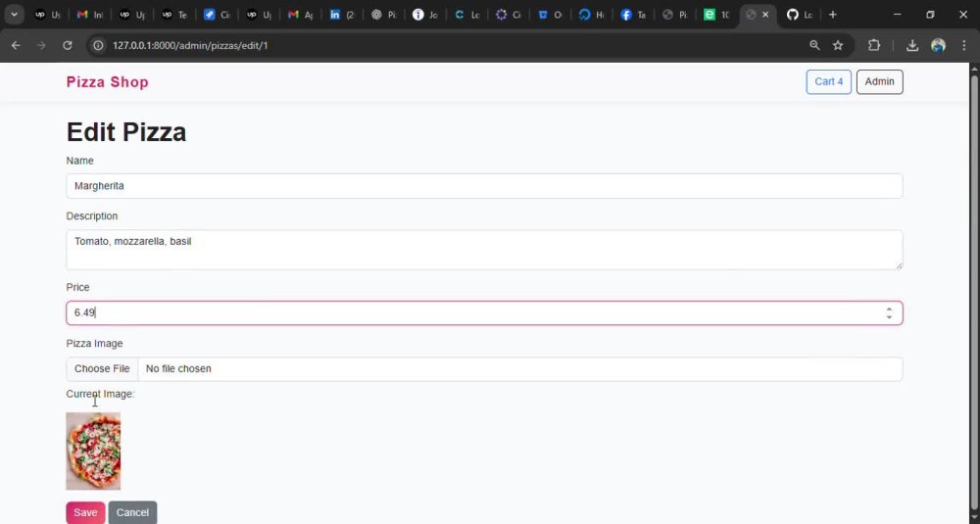Screen dimensions: 980x524
Task: Go forward to the next page
Action: 41,46
